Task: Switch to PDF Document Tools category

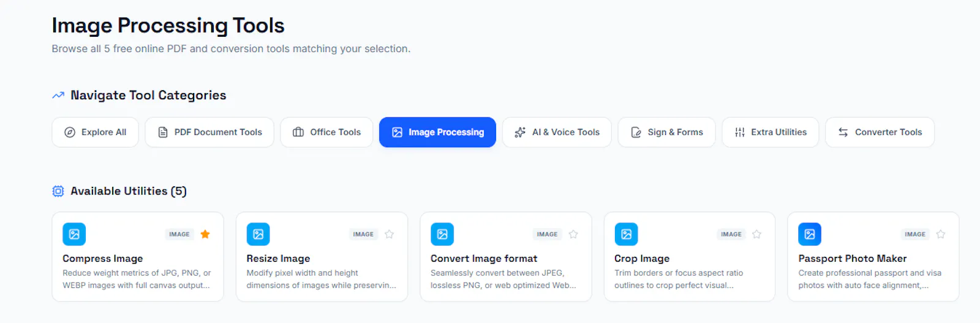Action: pyautogui.click(x=209, y=132)
